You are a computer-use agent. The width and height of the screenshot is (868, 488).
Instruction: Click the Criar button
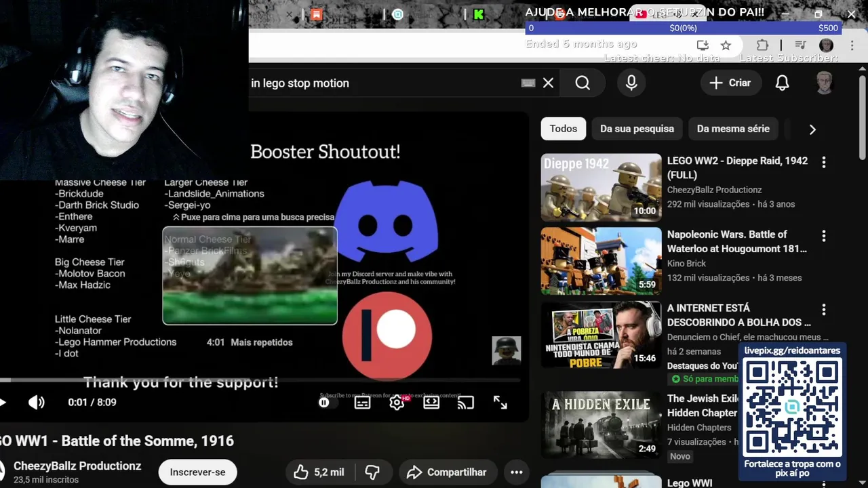click(730, 83)
